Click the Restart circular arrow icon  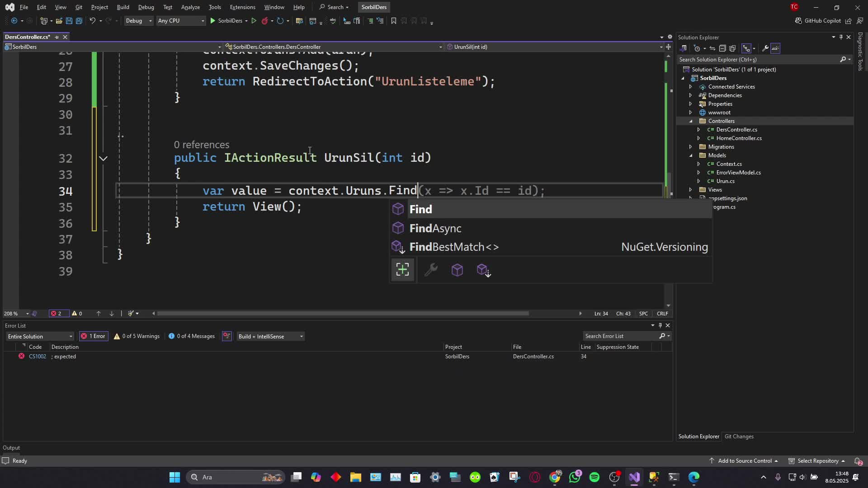coord(280,21)
